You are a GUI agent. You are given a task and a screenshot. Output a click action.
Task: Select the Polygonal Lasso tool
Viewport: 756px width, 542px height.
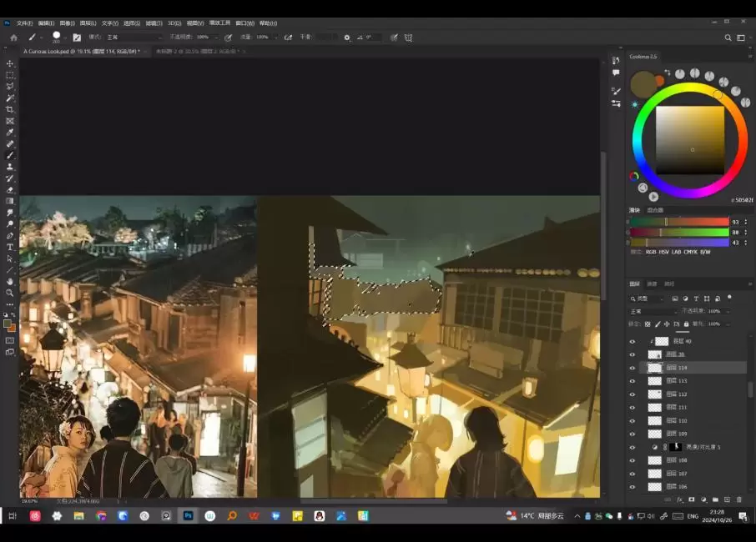click(x=10, y=87)
